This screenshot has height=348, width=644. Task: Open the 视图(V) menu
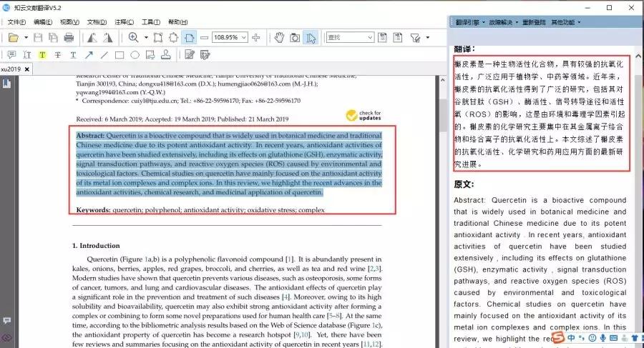click(69, 22)
